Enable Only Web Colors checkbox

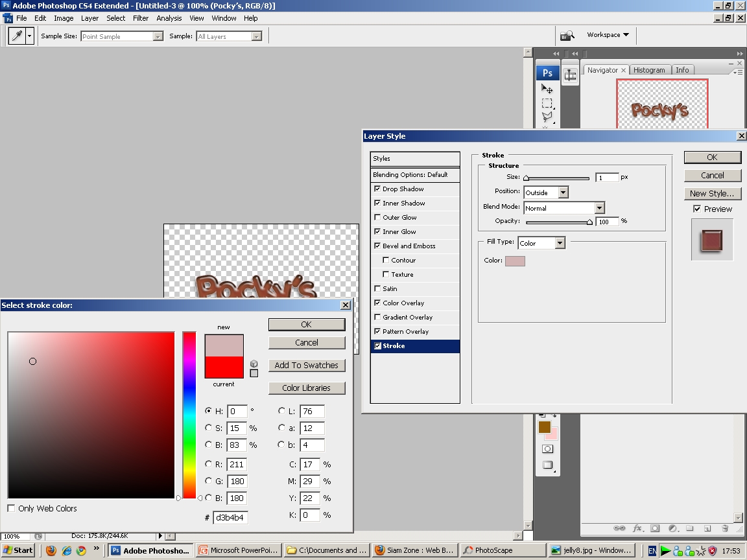pyautogui.click(x=11, y=508)
